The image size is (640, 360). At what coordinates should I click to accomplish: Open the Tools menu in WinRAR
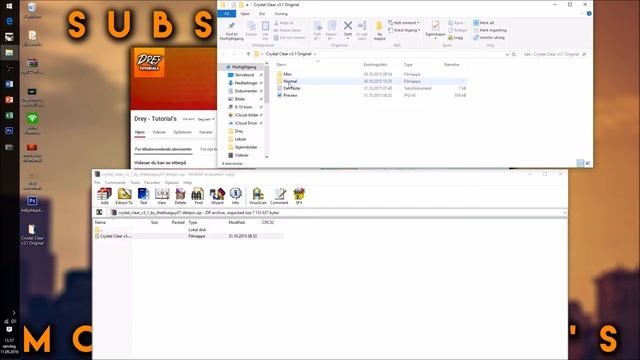pos(135,182)
